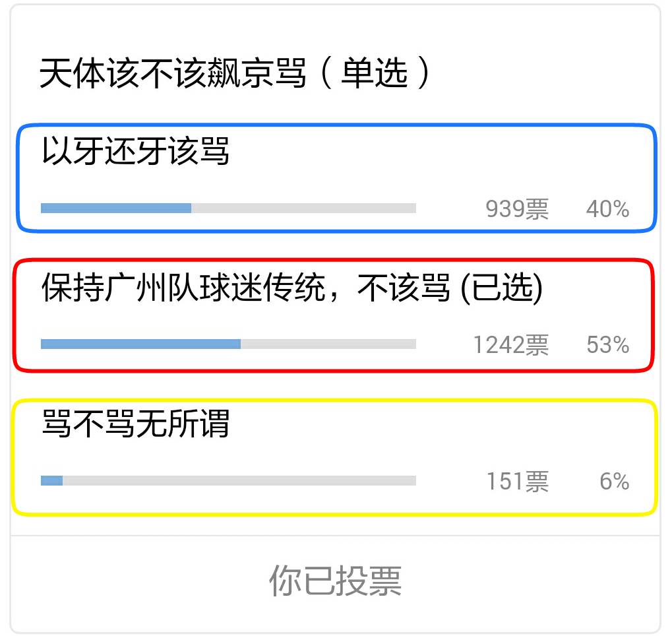Click the progress bar of the selected option

228,343
